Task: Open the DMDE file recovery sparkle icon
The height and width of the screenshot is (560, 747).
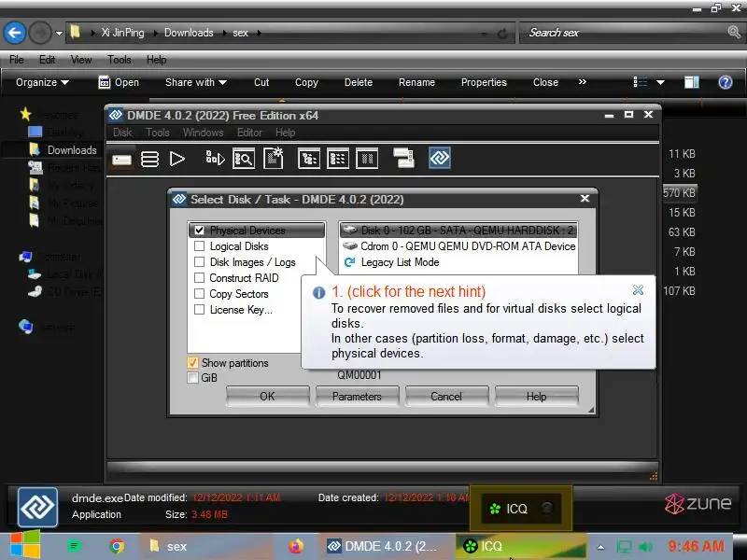Action: [274, 159]
